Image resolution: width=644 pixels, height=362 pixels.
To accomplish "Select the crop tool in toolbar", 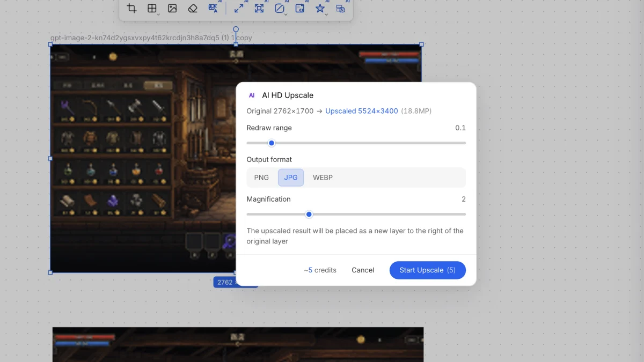I will 131,8.
